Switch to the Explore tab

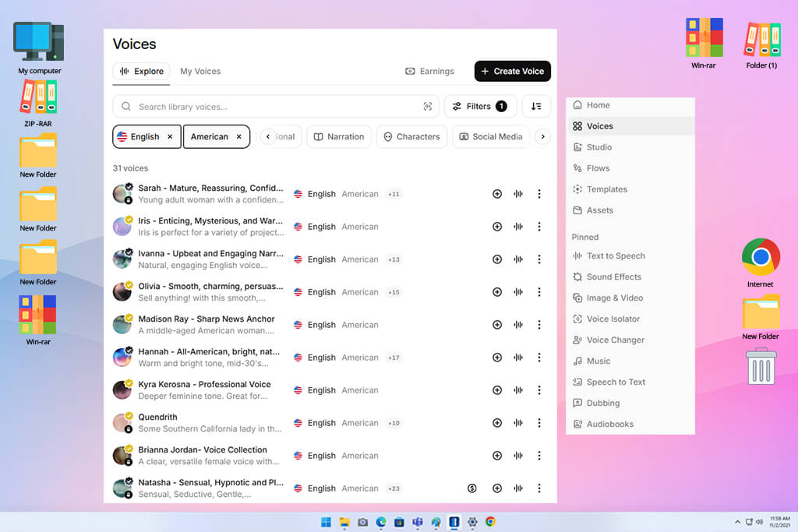click(142, 71)
